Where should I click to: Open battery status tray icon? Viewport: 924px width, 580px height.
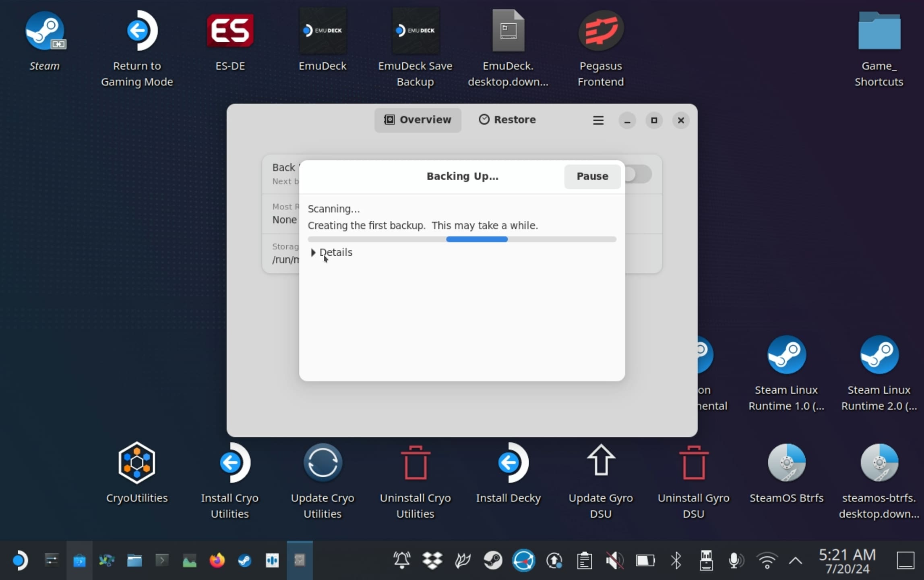[645, 560]
